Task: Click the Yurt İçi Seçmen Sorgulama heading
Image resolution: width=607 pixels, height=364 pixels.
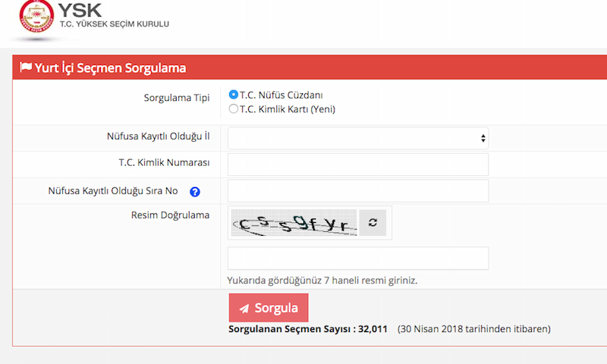Action: (x=110, y=67)
